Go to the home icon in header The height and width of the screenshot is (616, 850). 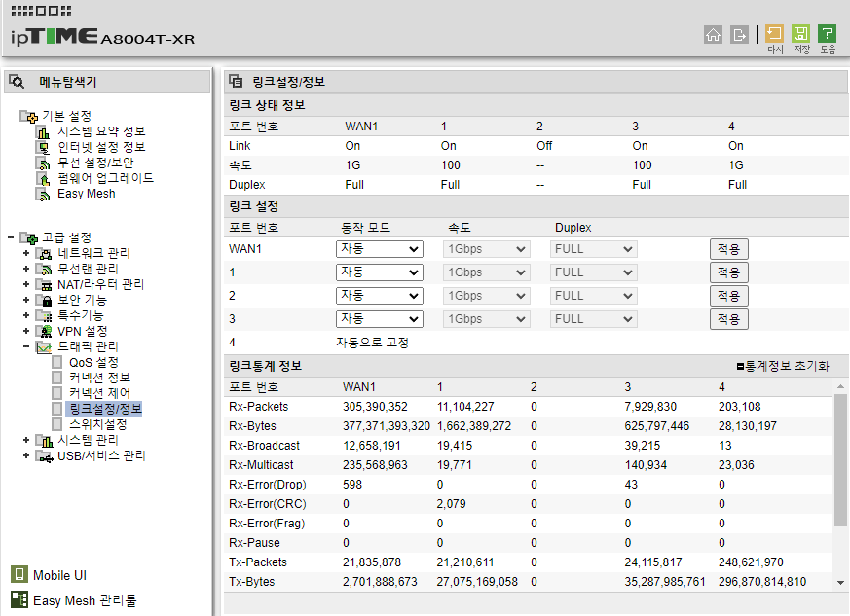click(x=713, y=35)
